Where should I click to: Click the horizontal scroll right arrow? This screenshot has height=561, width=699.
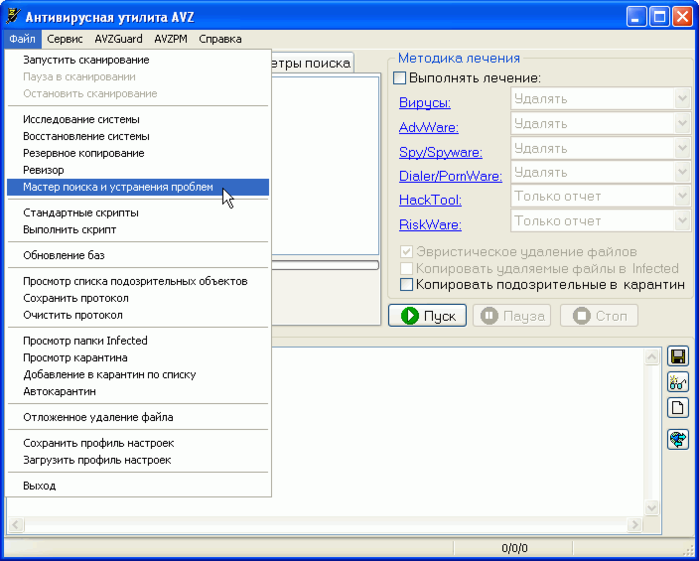[x=634, y=524]
